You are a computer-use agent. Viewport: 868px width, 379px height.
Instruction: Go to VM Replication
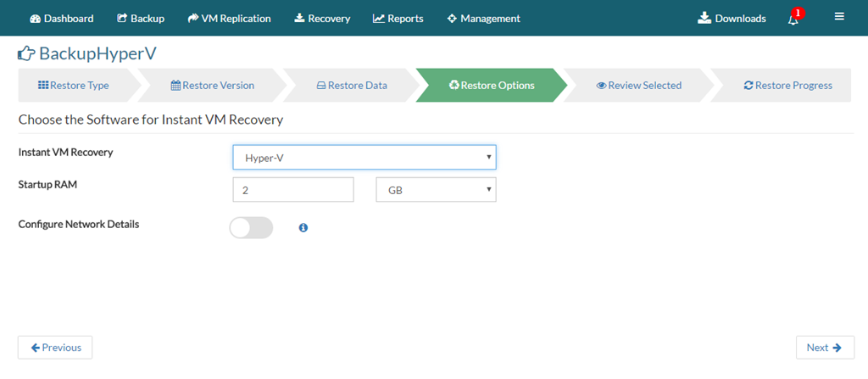point(229,19)
